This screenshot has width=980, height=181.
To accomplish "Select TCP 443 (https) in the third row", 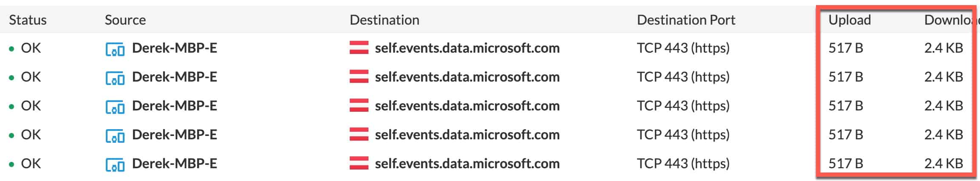I will (x=683, y=106).
